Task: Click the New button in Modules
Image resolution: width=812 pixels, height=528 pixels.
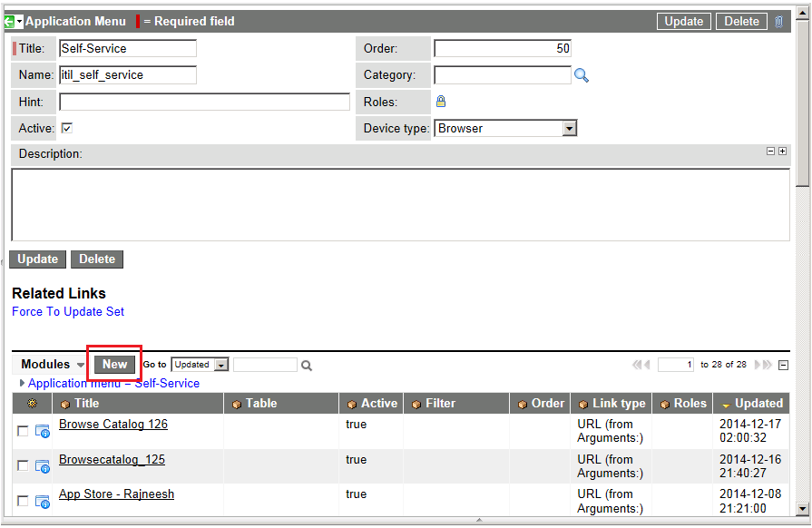Action: tap(114, 364)
